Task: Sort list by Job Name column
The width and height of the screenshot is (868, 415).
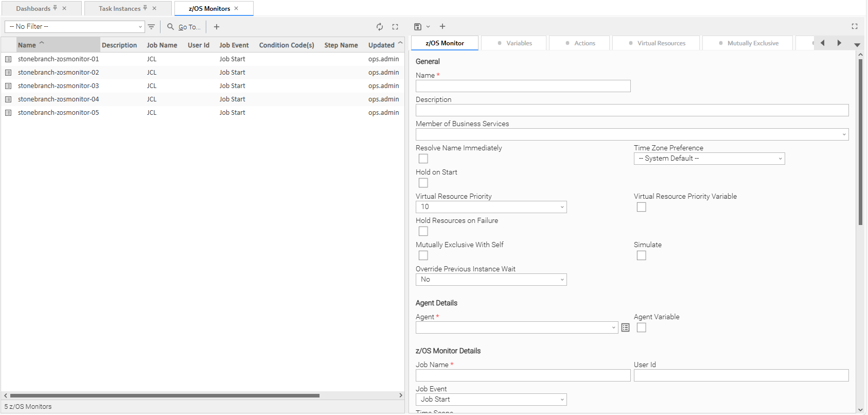Action: tap(162, 45)
